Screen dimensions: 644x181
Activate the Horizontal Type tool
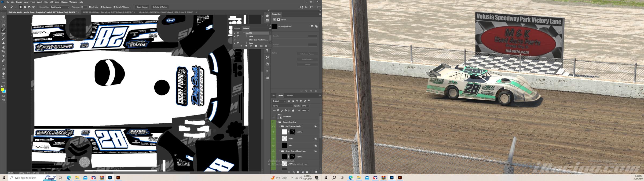3,56
